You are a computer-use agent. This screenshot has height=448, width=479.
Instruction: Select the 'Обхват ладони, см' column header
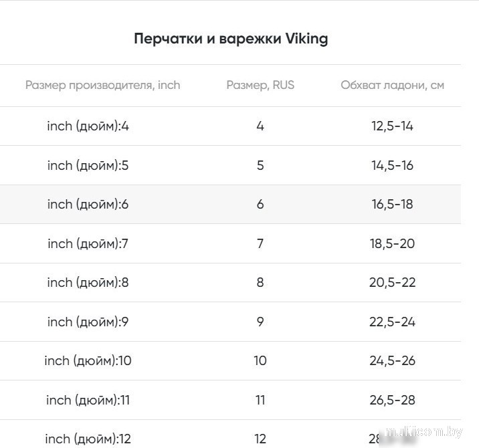click(x=392, y=85)
